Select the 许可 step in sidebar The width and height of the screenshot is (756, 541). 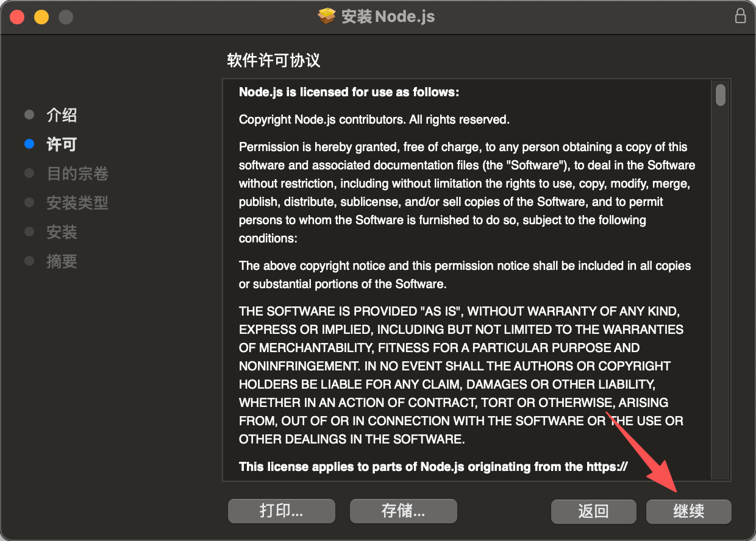(x=62, y=144)
